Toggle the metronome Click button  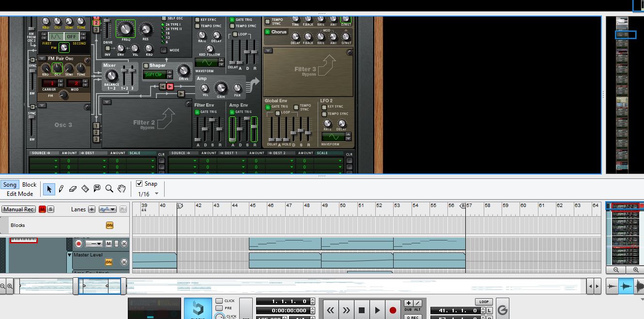click(x=219, y=301)
